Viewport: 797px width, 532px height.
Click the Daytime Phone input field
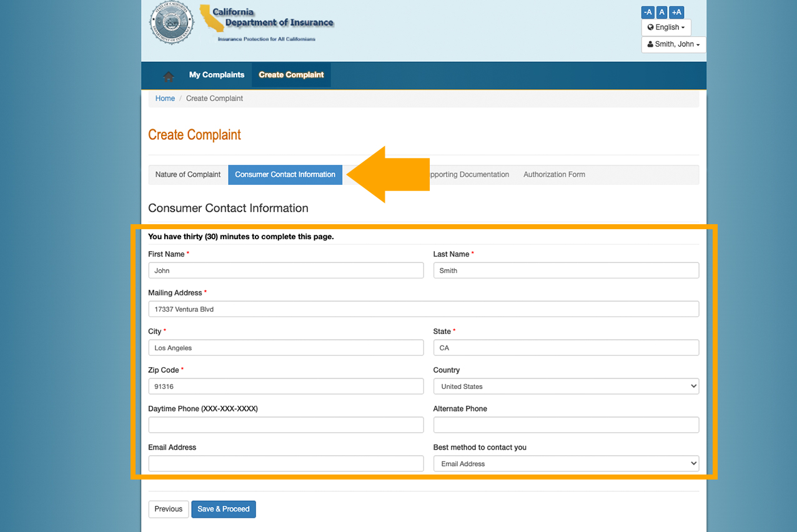[286, 425]
